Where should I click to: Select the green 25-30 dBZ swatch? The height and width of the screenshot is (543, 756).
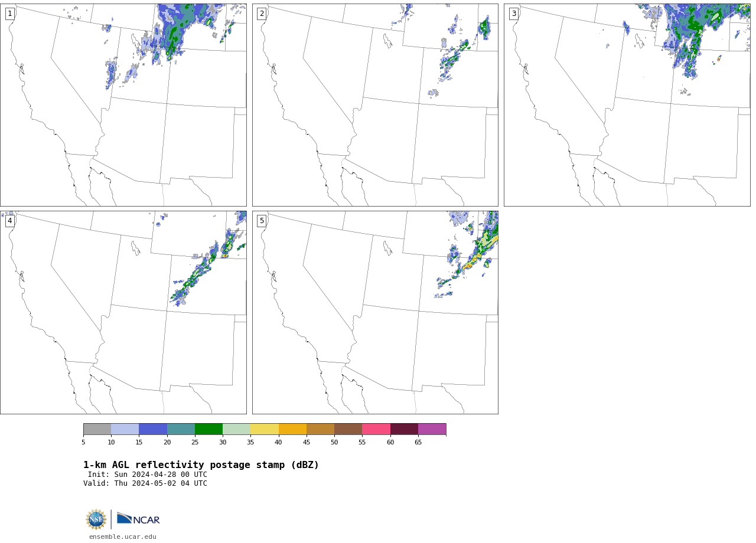click(x=209, y=429)
